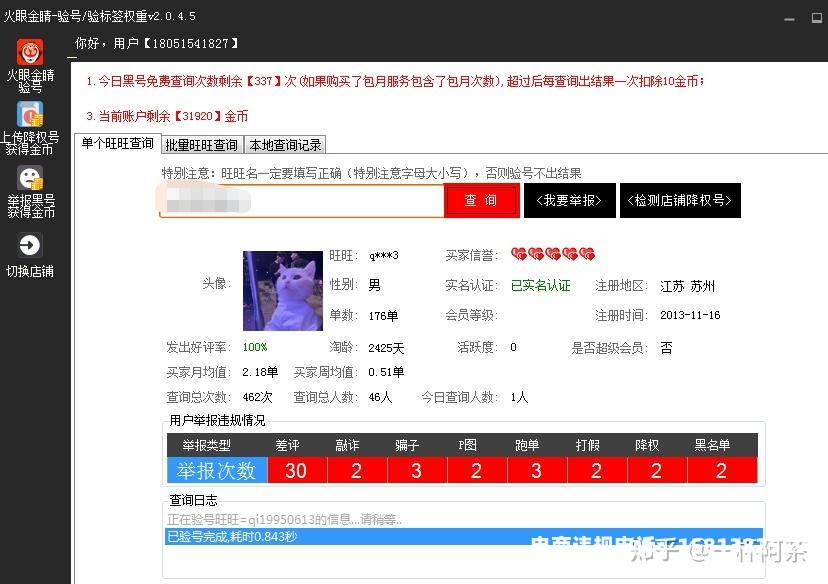Click the 上传降权号获得金币 sidebar icon
The height and width of the screenshot is (584, 828).
[30, 114]
